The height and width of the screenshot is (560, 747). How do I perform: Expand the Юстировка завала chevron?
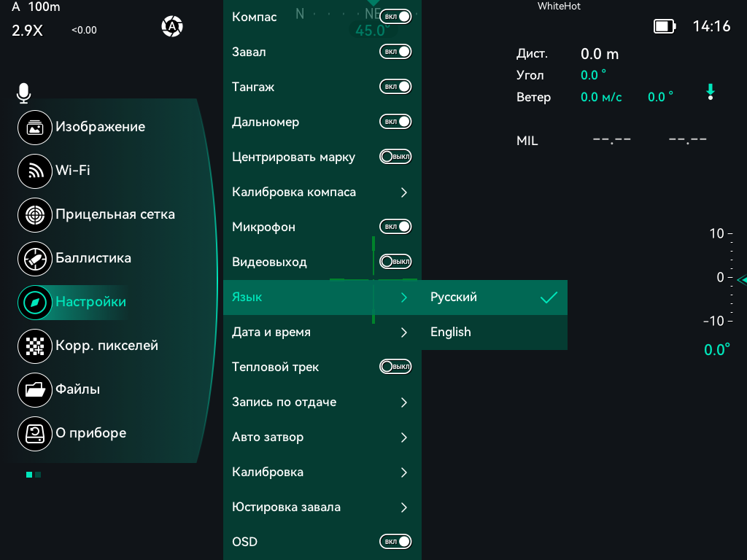[404, 507]
